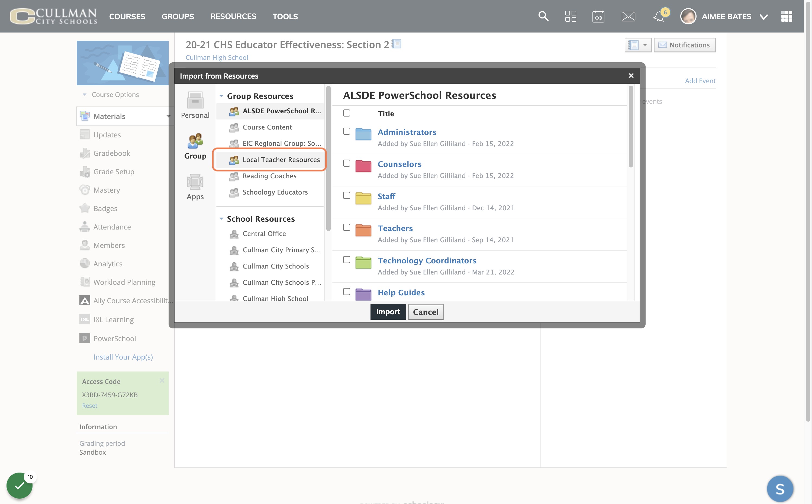Image resolution: width=812 pixels, height=504 pixels.
Task: Open the calendar icon in header
Action: pyautogui.click(x=598, y=16)
